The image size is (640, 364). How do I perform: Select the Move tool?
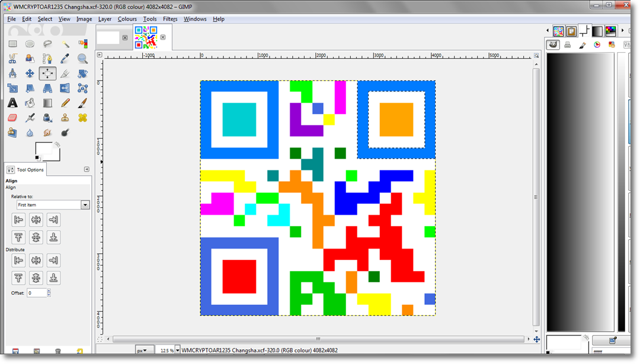(30, 73)
